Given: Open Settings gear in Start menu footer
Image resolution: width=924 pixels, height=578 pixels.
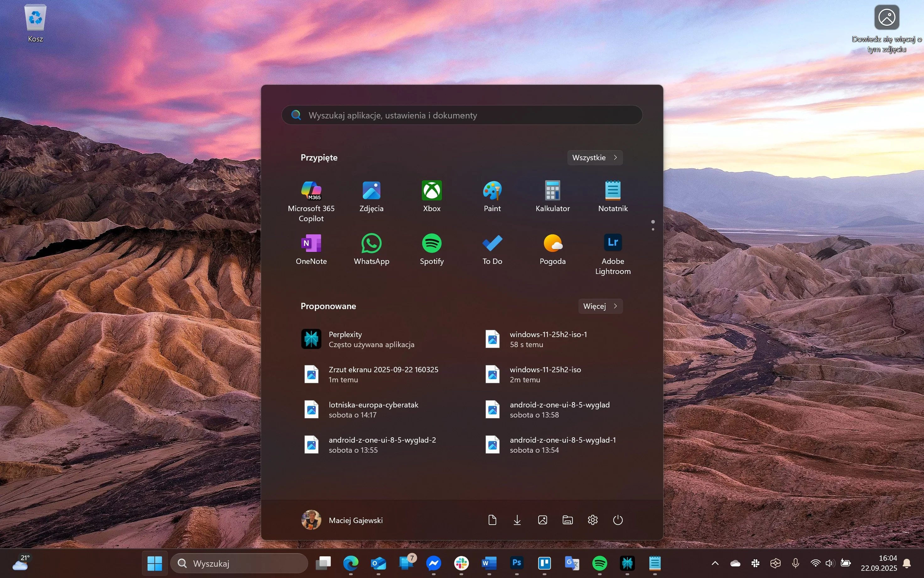Looking at the screenshot, I should pos(593,520).
